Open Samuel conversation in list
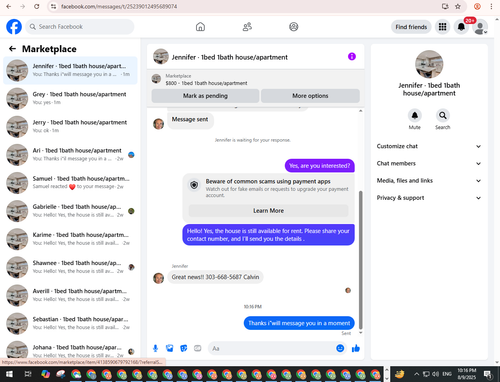This screenshot has height=382, width=500. 70,183
